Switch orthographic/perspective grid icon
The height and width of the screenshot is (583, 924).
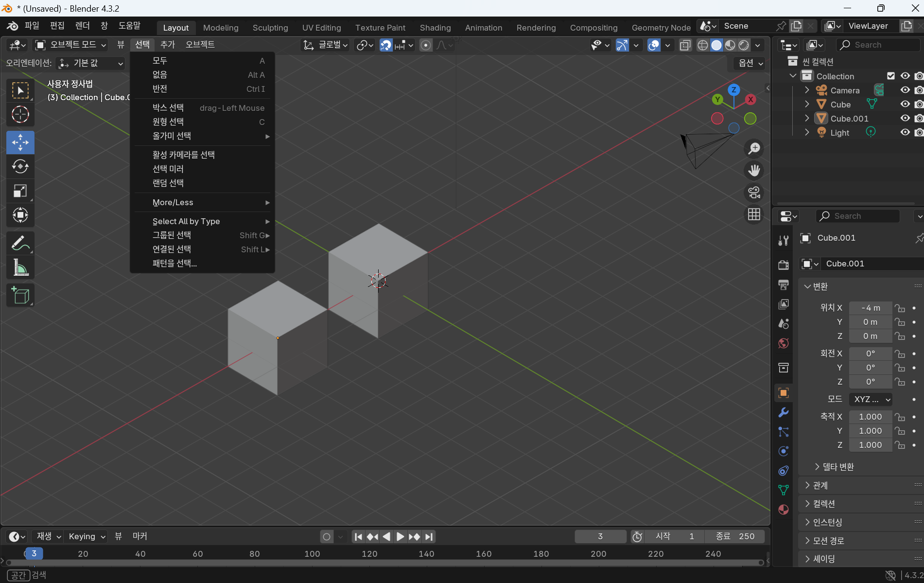point(754,214)
